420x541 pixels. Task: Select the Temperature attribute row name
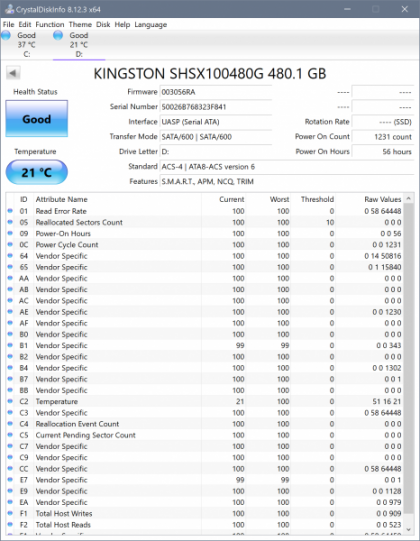57,402
